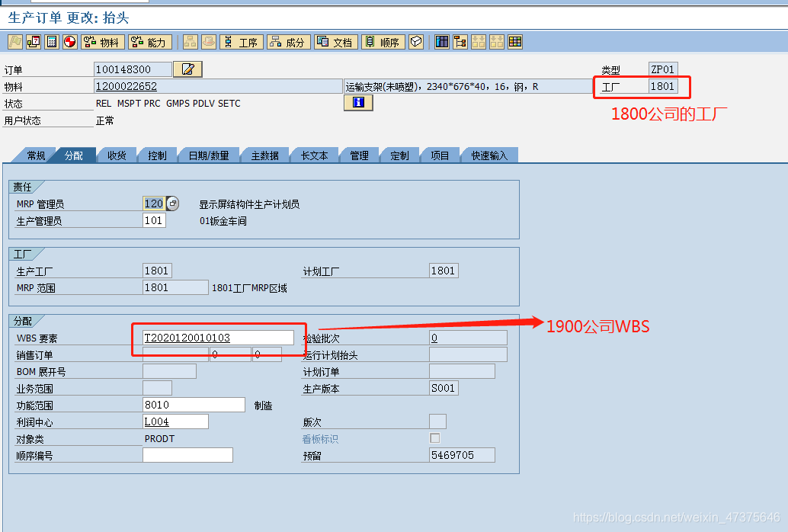Click the second grayed arrows grid icon

point(497,42)
